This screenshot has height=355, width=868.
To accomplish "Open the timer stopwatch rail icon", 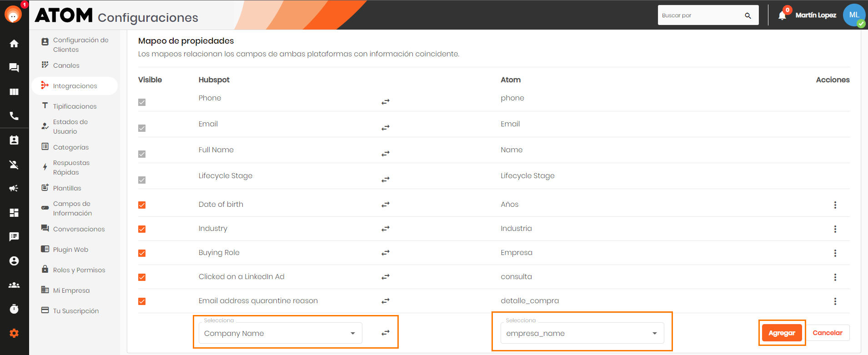I will pos(14,309).
